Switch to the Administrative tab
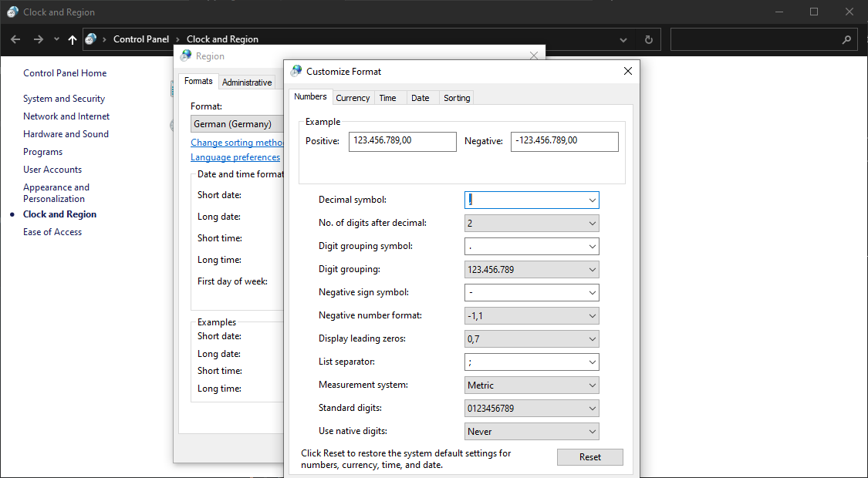The image size is (868, 478). click(x=247, y=82)
